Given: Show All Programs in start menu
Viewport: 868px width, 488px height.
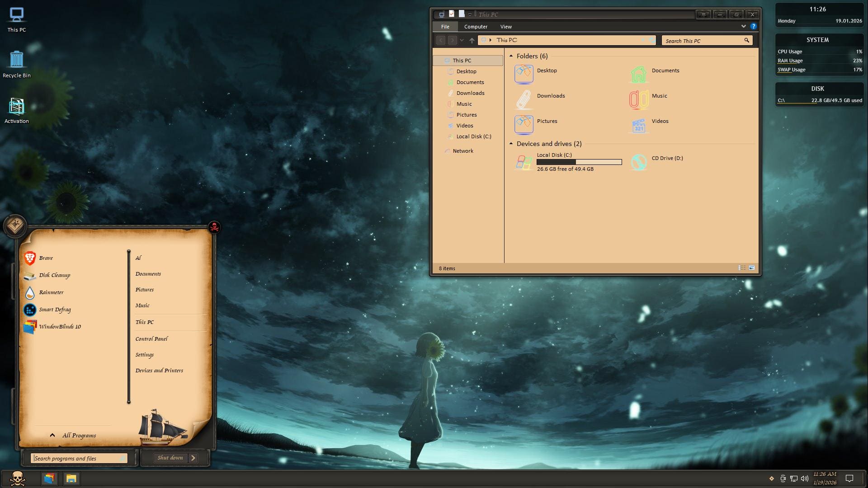Looking at the screenshot, I should [x=73, y=435].
